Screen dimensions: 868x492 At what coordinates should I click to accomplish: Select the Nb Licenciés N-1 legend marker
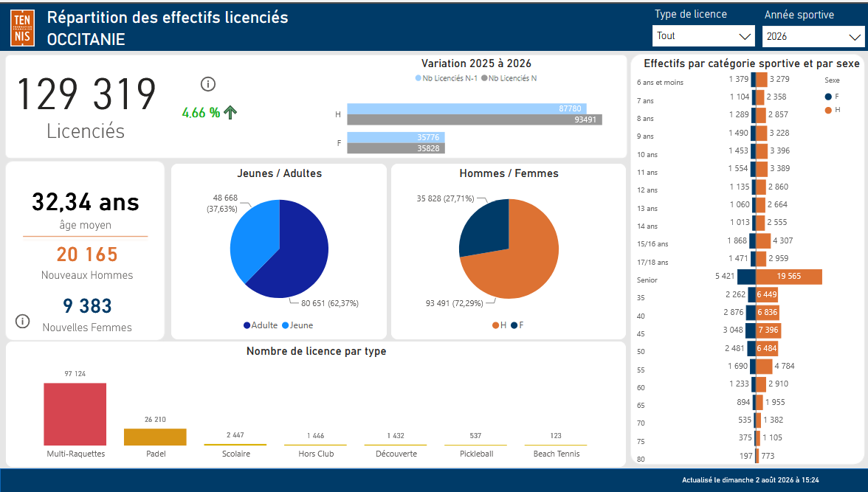pos(418,78)
